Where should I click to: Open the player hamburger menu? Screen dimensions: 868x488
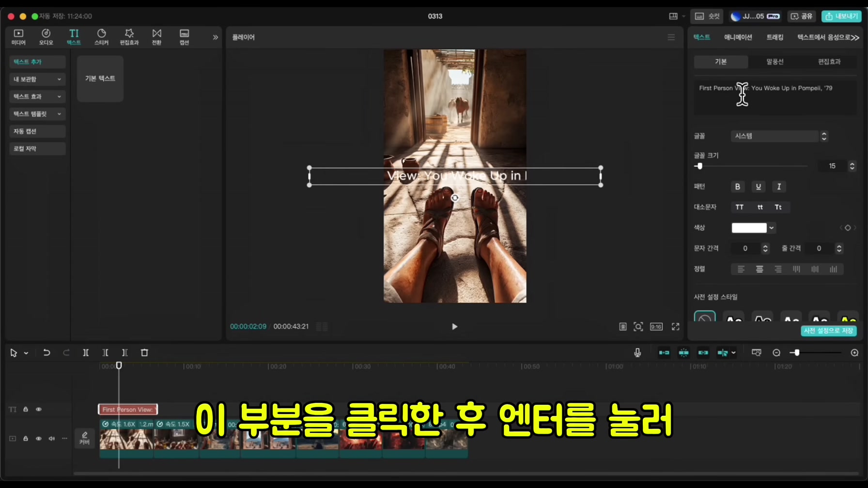pyautogui.click(x=671, y=37)
